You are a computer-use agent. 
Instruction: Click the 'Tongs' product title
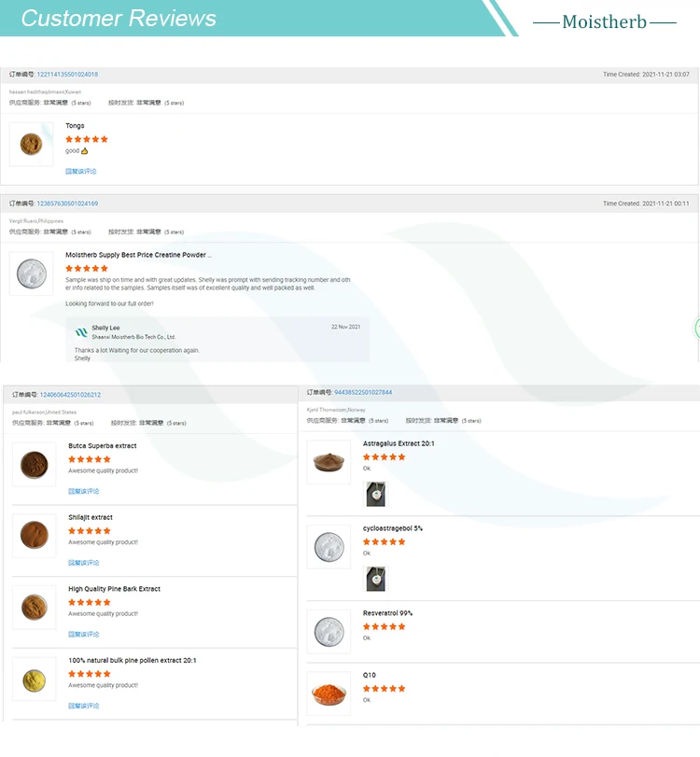(75, 125)
